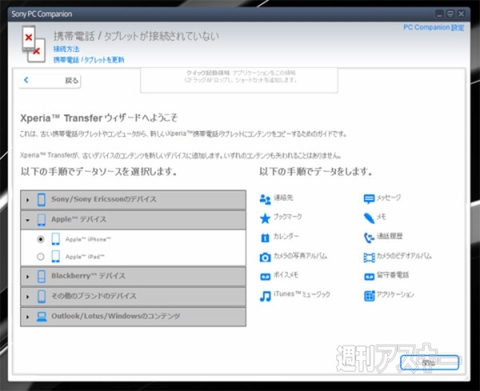The width and height of the screenshot is (480, 391).
Task: Click the Sony/Sony Ericsson phone icon
Action: point(42,200)
